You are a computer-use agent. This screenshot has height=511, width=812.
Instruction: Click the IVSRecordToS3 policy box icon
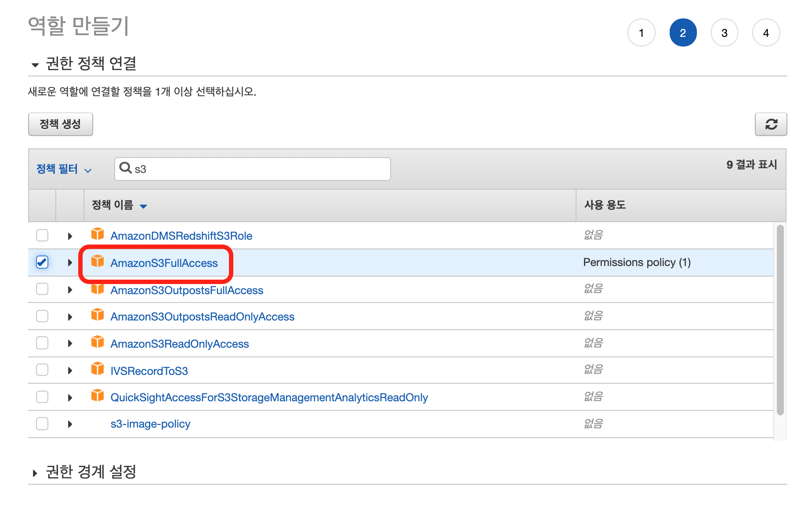(98, 369)
